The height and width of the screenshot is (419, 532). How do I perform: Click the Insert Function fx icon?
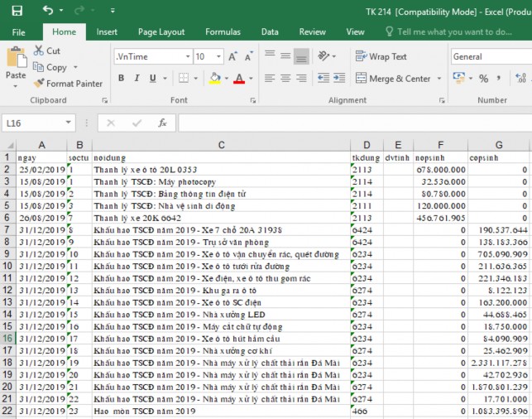tap(162, 123)
